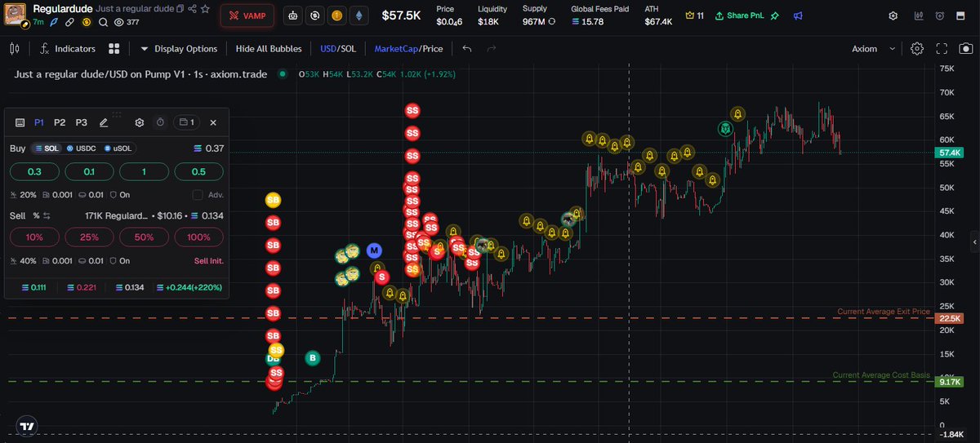Screen dimensions: 980x443
Task: Select USDC as buy currency
Action: 80,148
